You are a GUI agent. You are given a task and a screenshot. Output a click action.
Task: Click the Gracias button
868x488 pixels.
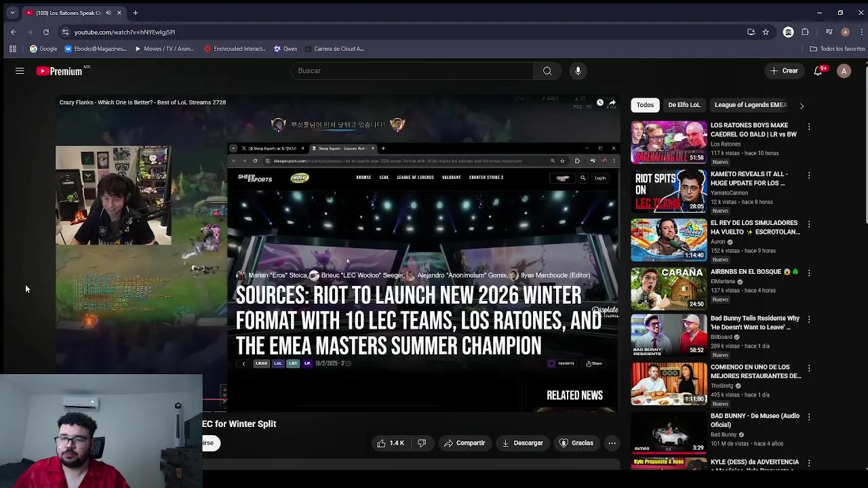pos(576,443)
